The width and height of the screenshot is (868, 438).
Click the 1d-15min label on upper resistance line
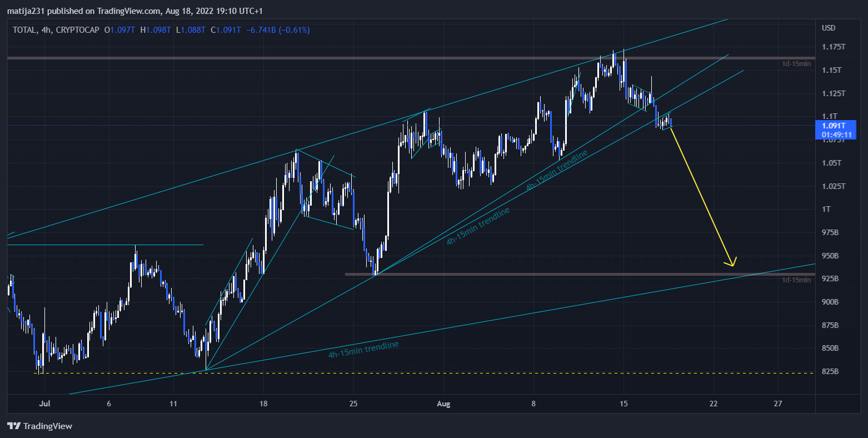point(796,64)
